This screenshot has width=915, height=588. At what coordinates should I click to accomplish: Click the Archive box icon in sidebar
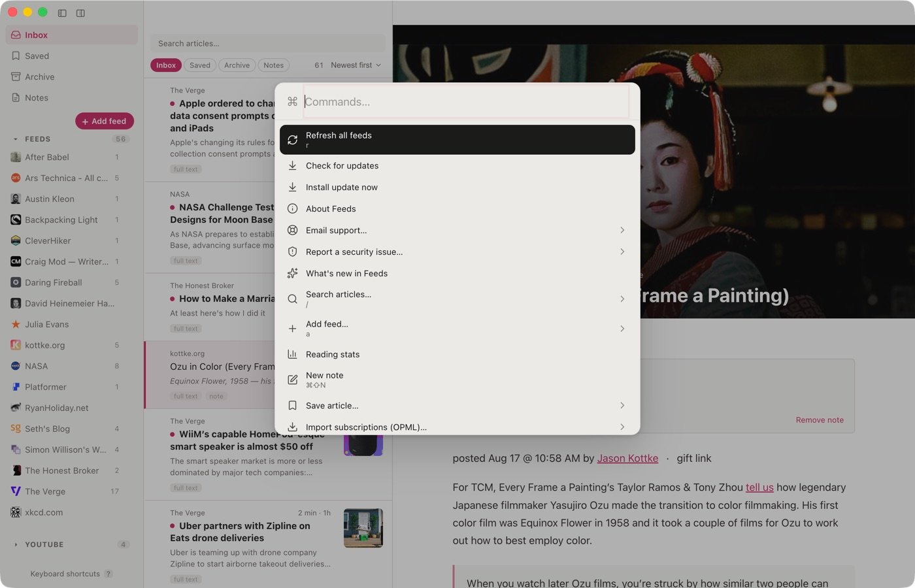point(16,77)
